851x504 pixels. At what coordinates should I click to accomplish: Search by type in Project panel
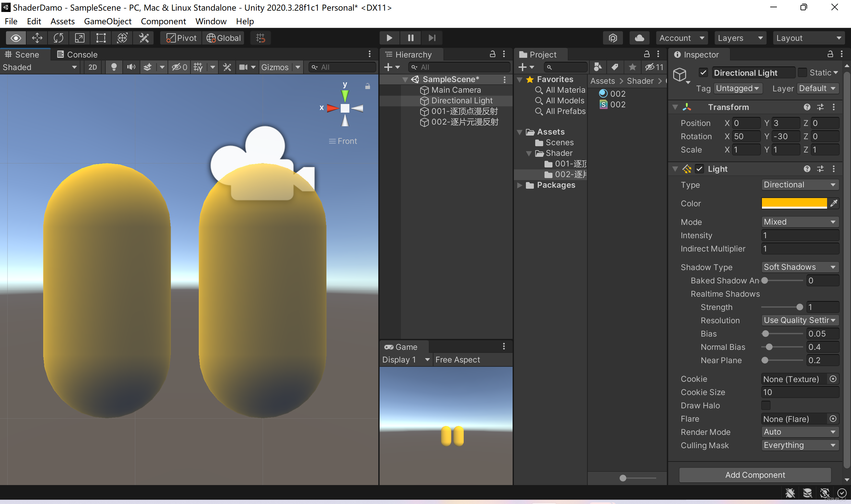coord(598,67)
